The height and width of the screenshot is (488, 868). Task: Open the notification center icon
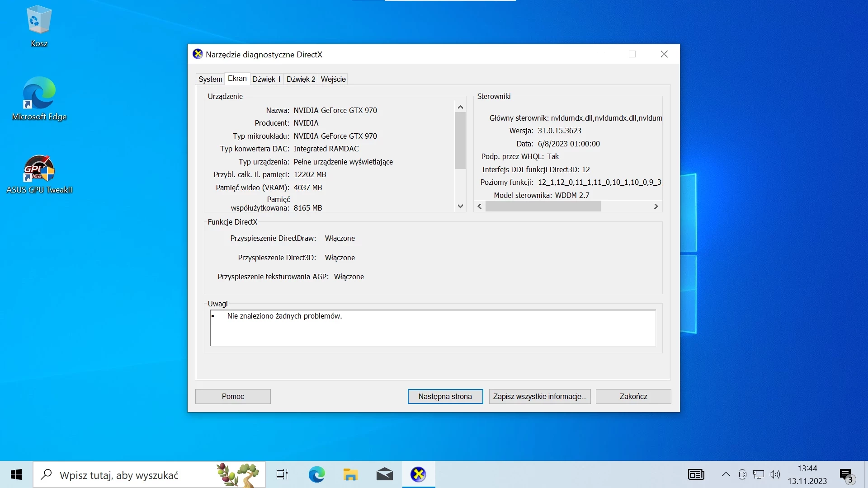847,475
